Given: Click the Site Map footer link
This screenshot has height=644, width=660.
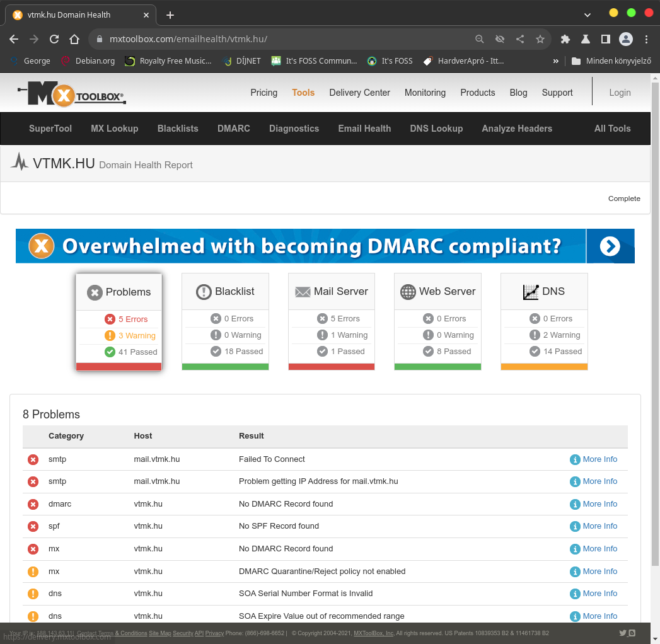Looking at the screenshot, I should click(x=160, y=633).
